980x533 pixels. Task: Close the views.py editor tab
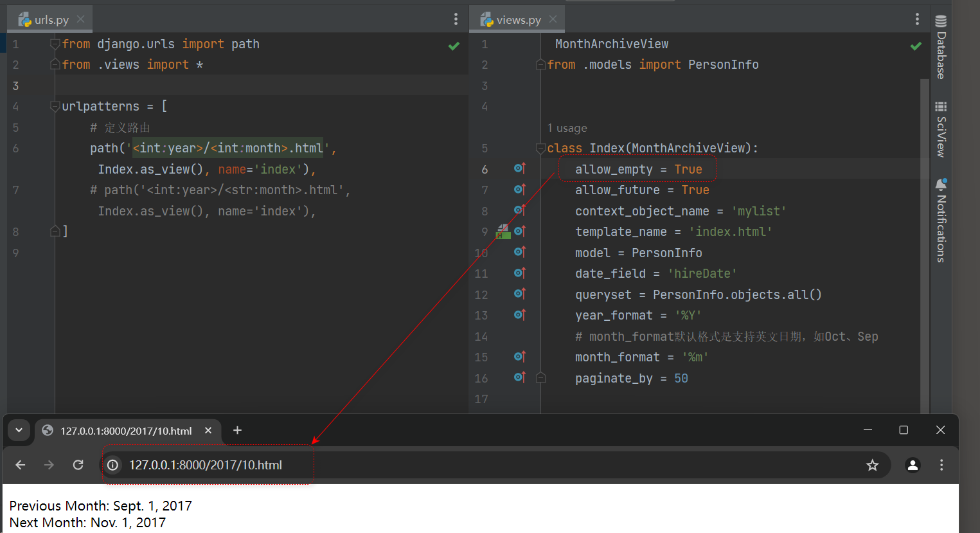pos(553,19)
